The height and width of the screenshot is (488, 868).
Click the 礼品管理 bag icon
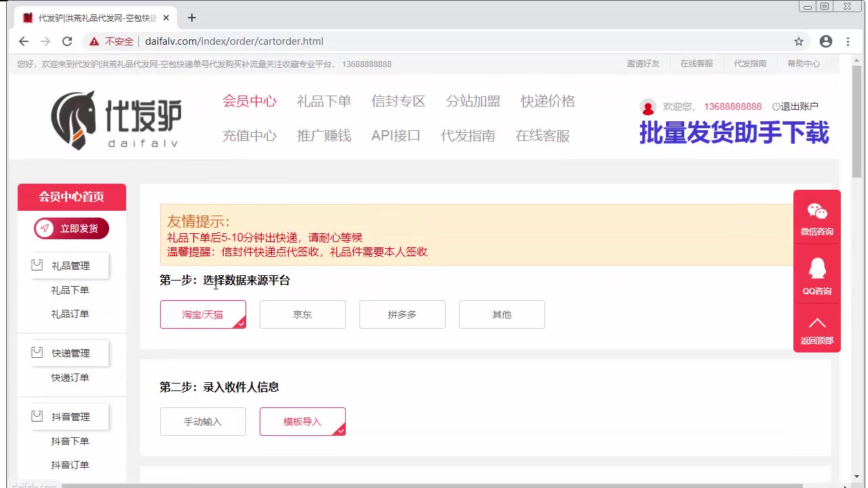(x=37, y=265)
